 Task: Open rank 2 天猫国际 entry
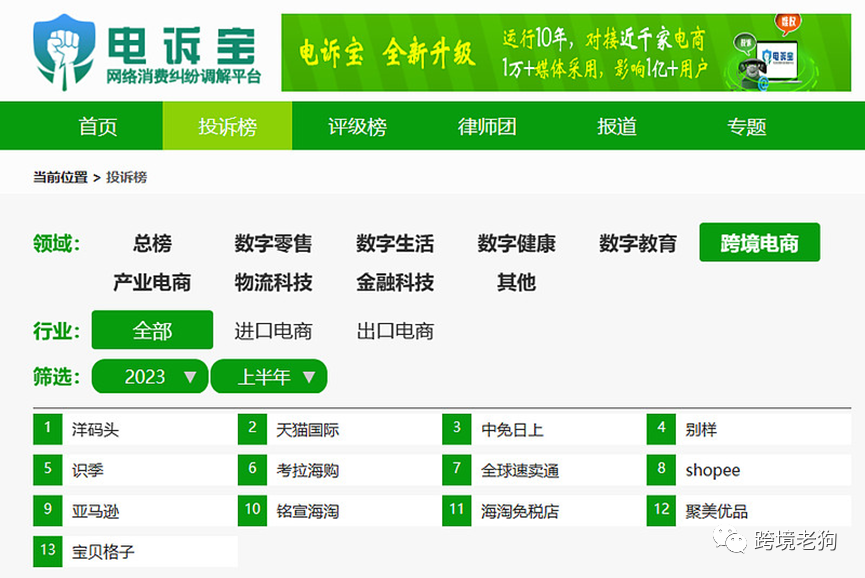pyautogui.click(x=340, y=429)
